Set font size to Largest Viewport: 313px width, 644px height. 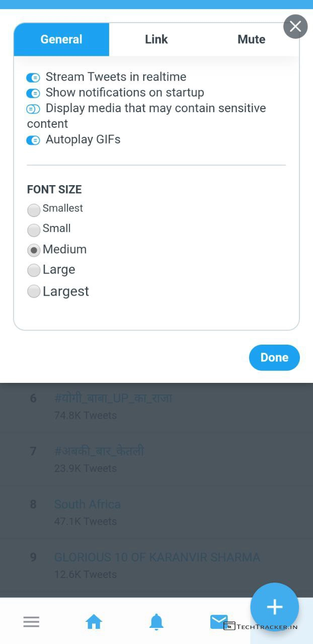(34, 291)
